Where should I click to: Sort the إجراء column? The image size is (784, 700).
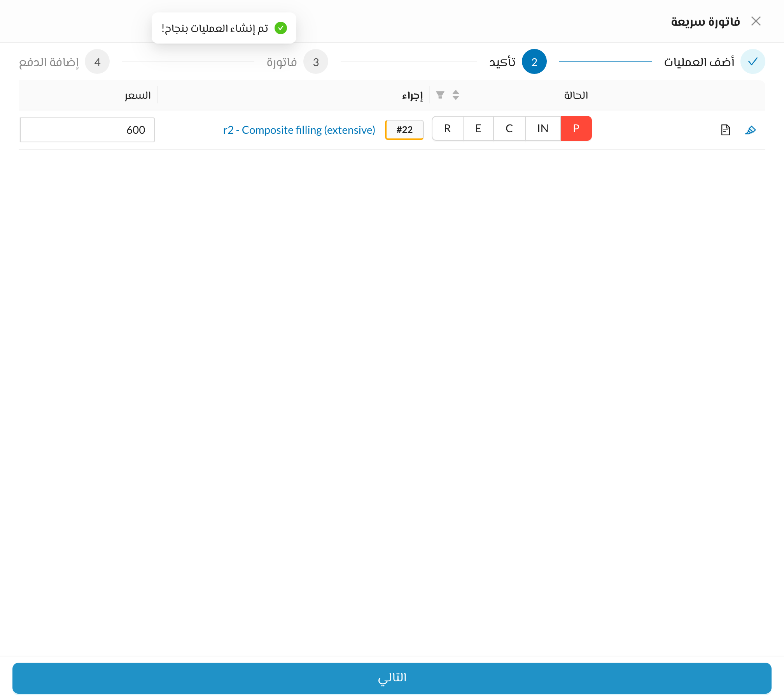tap(456, 95)
